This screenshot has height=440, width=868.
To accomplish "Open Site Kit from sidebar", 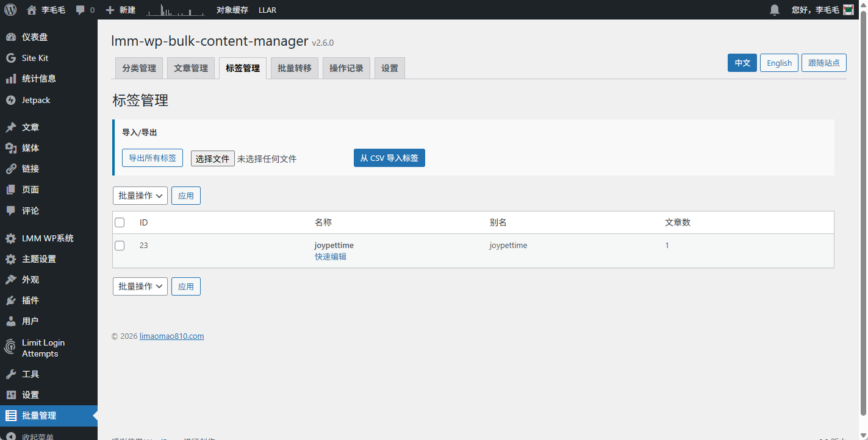I will (35, 58).
